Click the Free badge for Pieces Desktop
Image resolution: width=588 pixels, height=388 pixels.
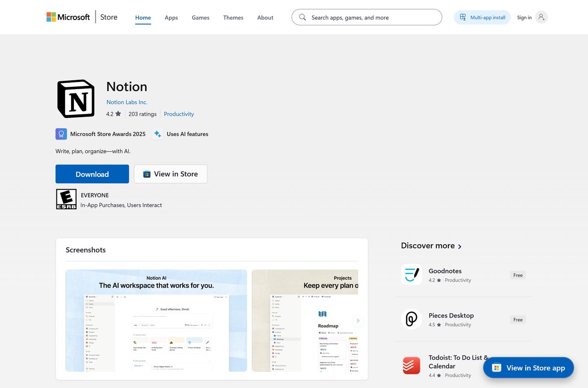pos(518,320)
